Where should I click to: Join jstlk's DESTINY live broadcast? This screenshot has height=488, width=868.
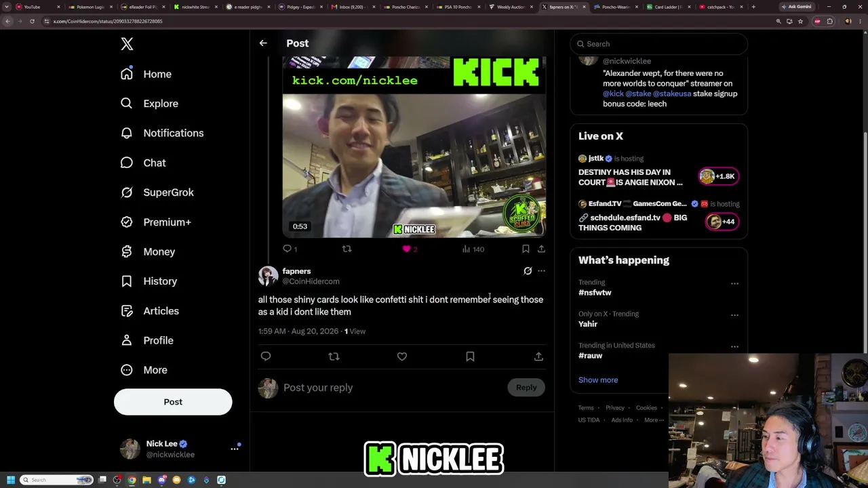pyautogui.click(x=658, y=172)
